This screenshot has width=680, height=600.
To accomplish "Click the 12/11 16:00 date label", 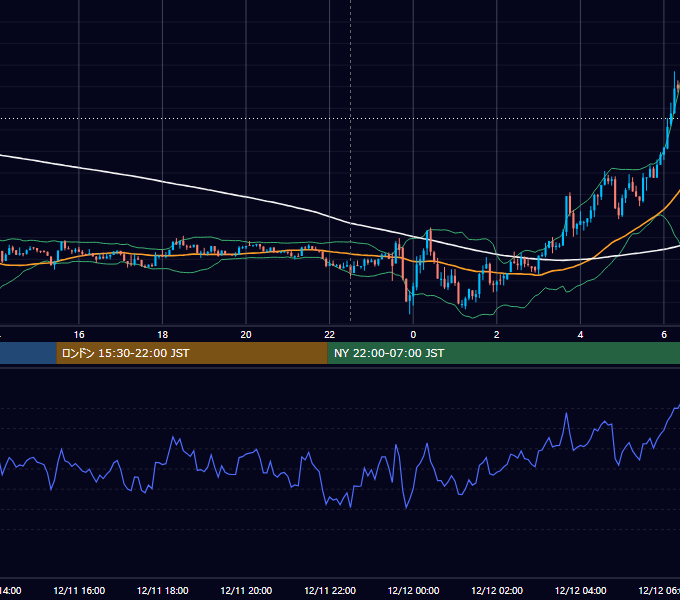I will [x=79, y=591].
